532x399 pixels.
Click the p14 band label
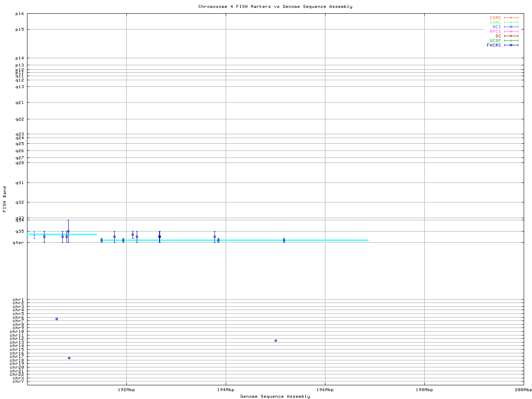tap(20, 58)
